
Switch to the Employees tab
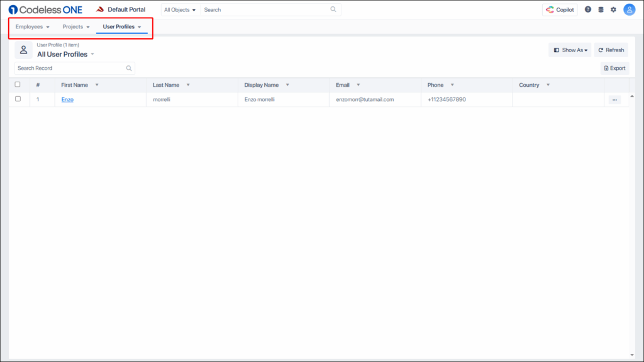point(29,26)
